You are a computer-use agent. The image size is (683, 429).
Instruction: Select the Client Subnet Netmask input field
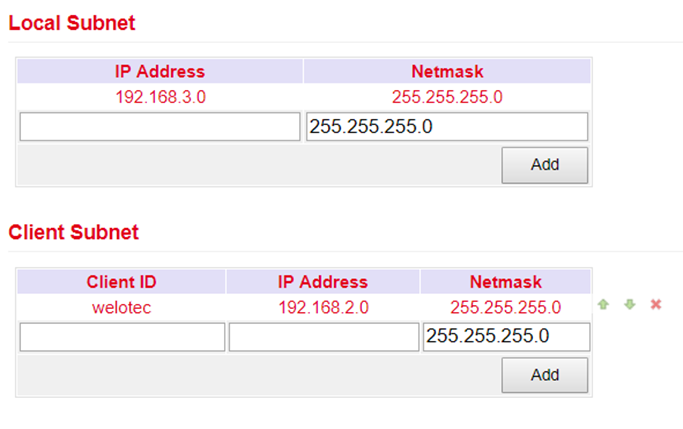(506, 337)
